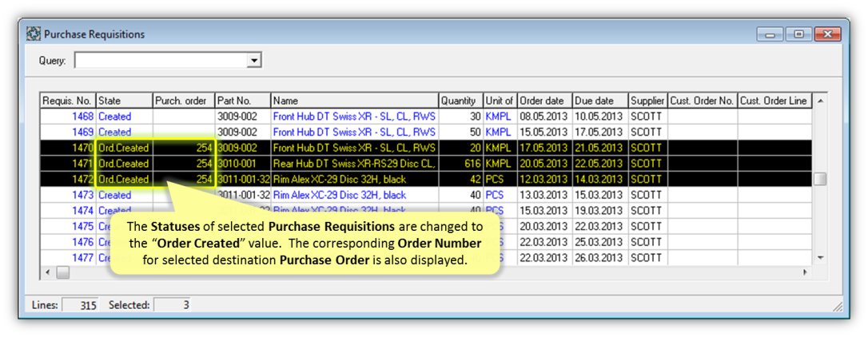
Task: Sort by the Due date column header
Action: (x=599, y=101)
